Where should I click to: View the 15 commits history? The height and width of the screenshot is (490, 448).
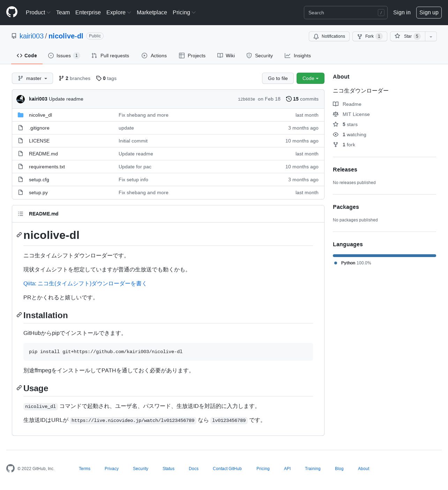(x=302, y=99)
